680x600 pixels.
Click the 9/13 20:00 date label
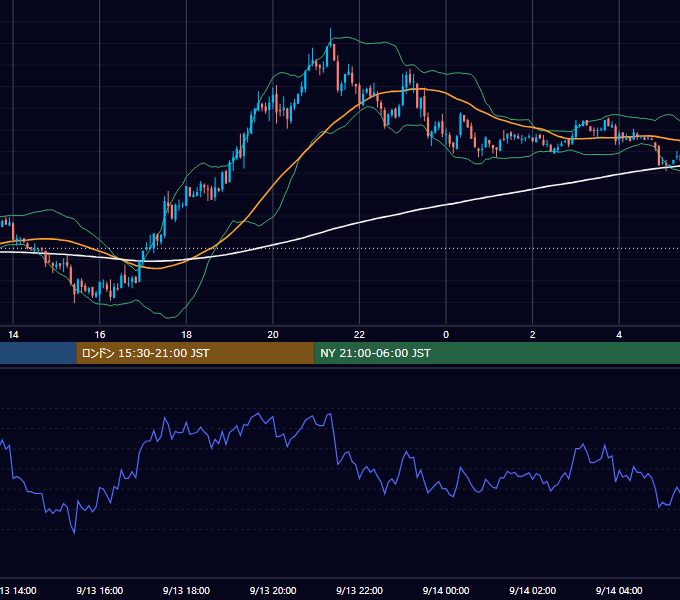pos(273,590)
